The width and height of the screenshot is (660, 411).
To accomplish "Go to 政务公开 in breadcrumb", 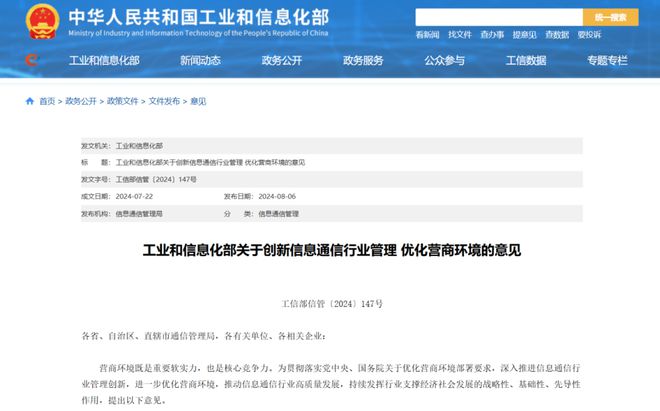I will (x=81, y=101).
